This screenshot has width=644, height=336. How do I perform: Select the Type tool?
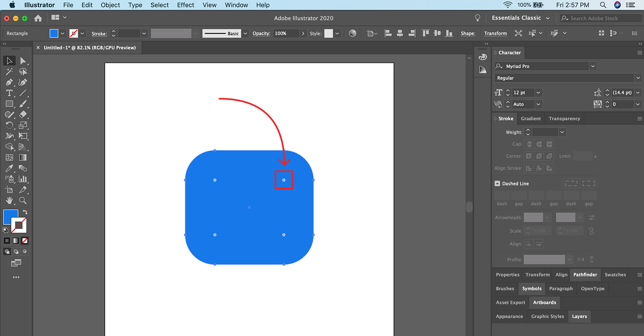pos(9,93)
